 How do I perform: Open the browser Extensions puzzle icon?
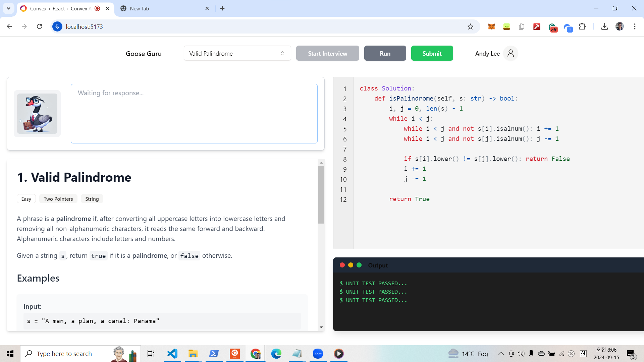coord(583,26)
